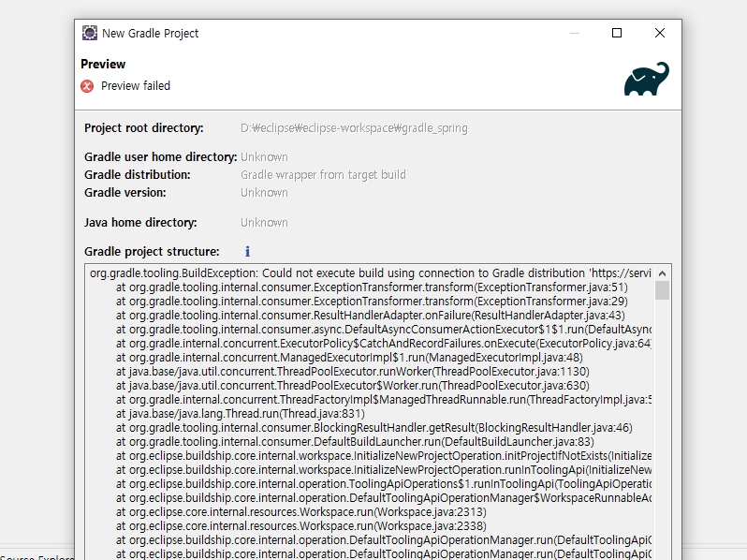Maximize the New Gradle Project dialog
Screen dimensions: 747x560
[x=617, y=33]
